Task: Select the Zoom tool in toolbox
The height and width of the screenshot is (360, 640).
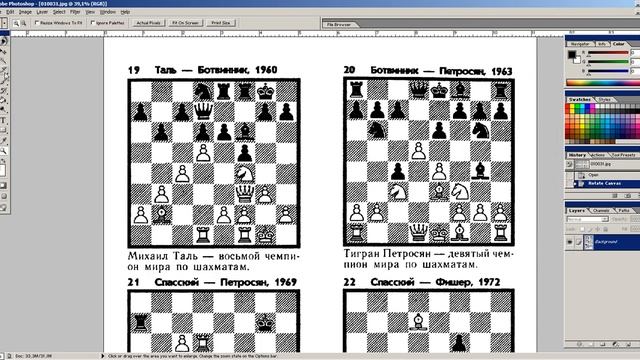Action: [x=3, y=151]
